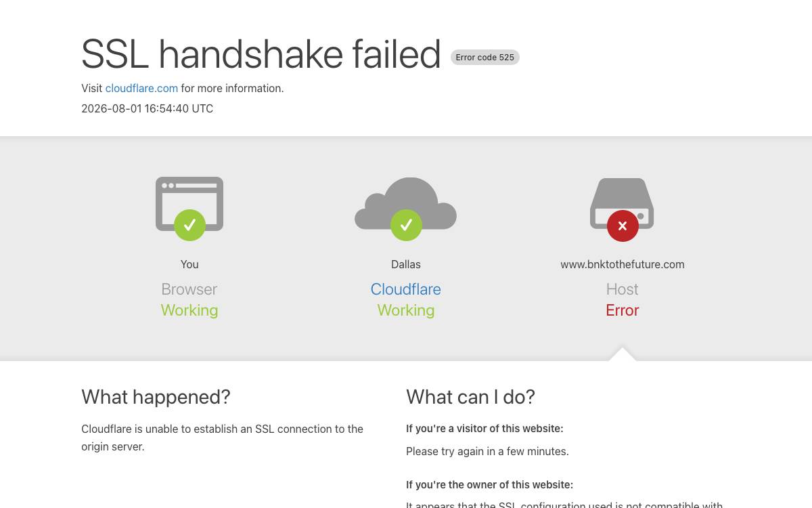This screenshot has width=812, height=508.
Task: Click the Working status under Cloudflare
Action: click(406, 310)
